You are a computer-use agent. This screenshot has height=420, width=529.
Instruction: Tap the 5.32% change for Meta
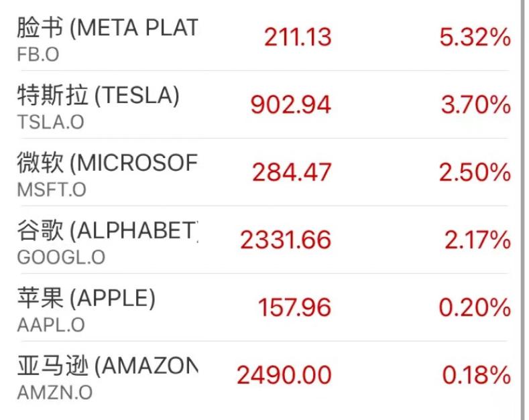[x=475, y=38]
